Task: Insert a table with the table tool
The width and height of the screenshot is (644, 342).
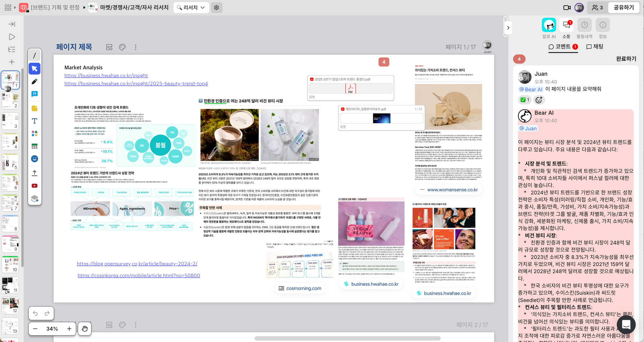Action: pyautogui.click(x=34, y=146)
